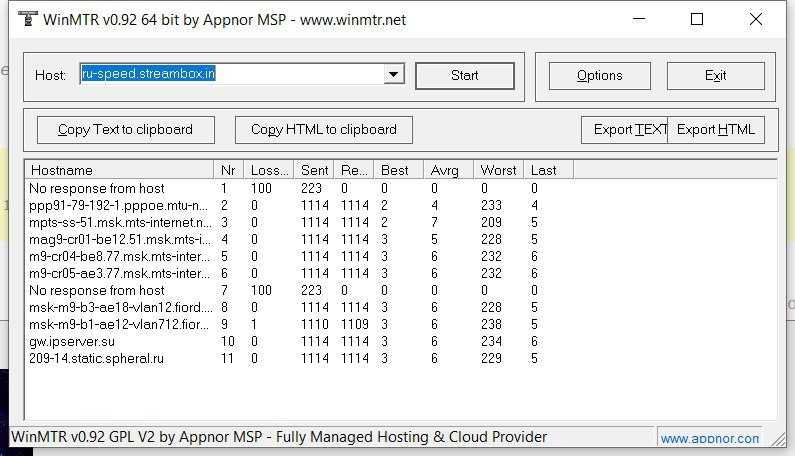Click the WinMTR app icon in title bar

coord(28,19)
